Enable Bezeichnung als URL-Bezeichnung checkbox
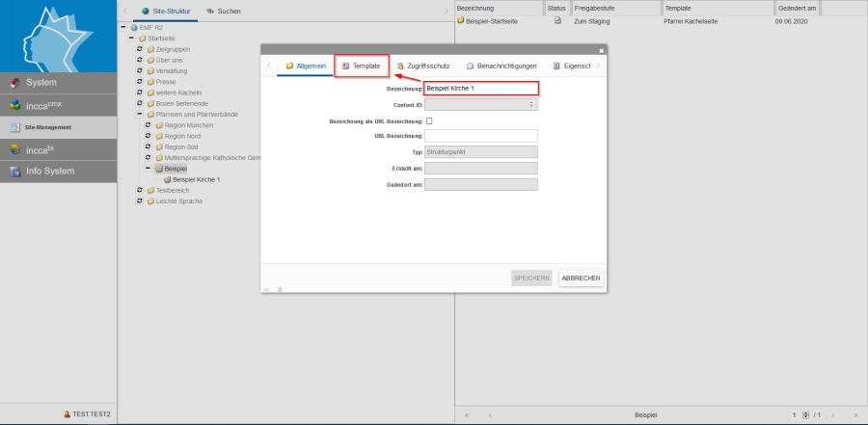Screen dimensions: 868x425 (429, 120)
